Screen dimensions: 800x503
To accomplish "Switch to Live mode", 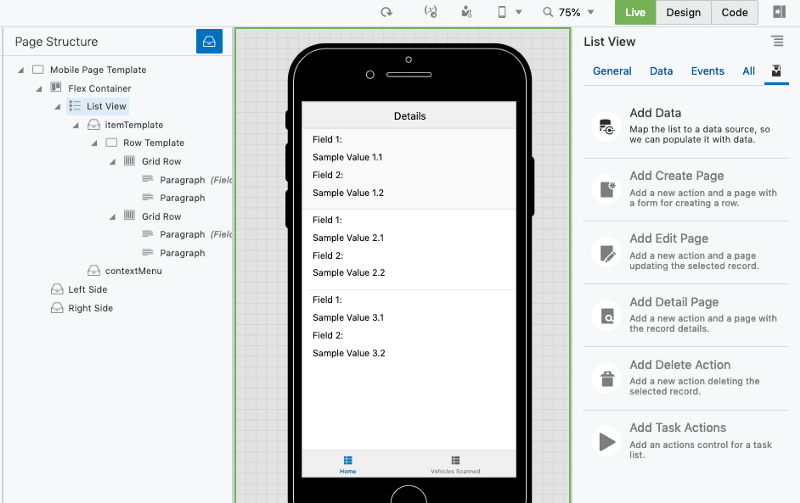I will (635, 12).
